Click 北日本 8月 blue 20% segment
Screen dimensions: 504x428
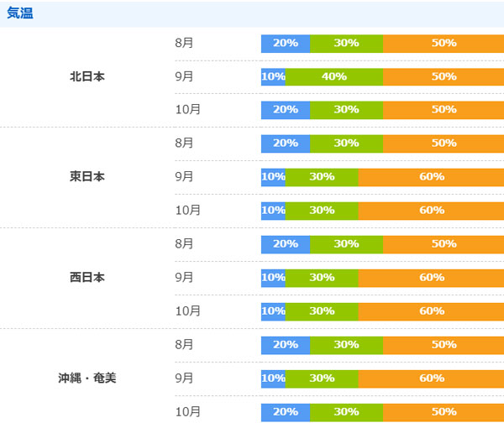(x=286, y=44)
